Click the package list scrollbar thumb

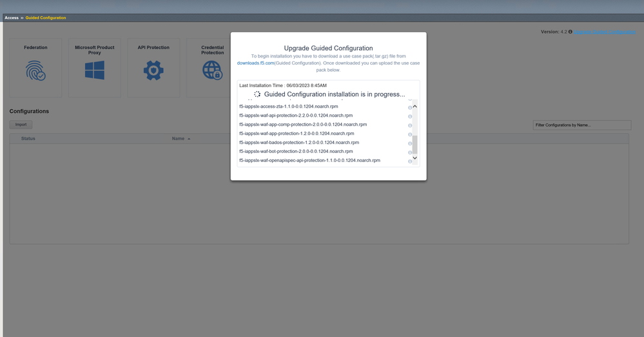(x=415, y=145)
